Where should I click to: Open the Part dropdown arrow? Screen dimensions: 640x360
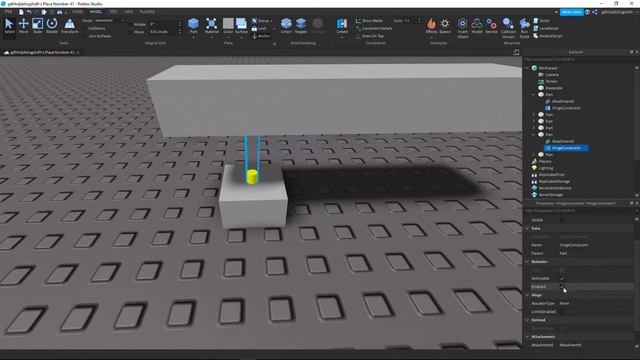click(193, 37)
